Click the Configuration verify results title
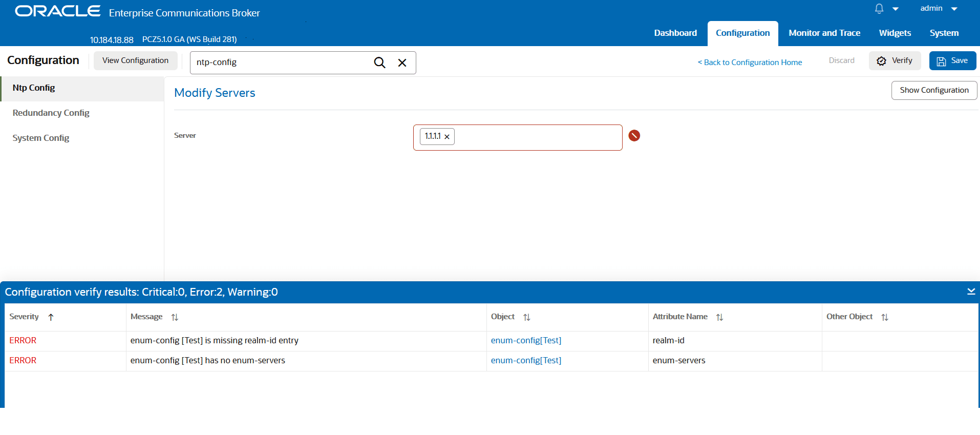 141,292
